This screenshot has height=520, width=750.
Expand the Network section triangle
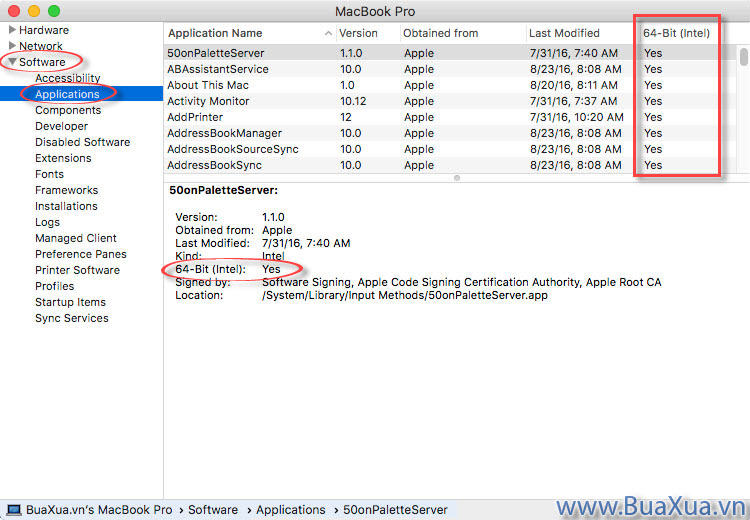12,45
